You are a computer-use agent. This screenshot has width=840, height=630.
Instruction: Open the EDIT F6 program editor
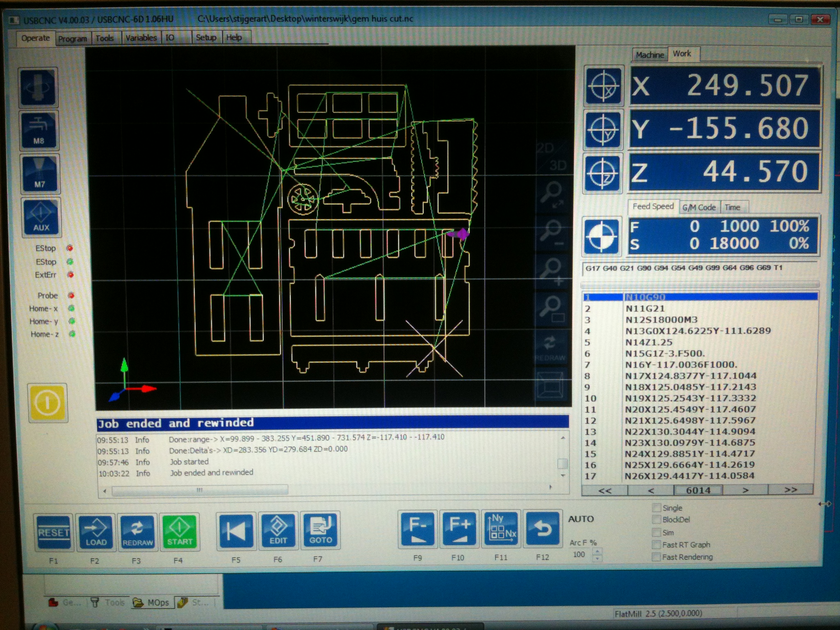[x=278, y=530]
